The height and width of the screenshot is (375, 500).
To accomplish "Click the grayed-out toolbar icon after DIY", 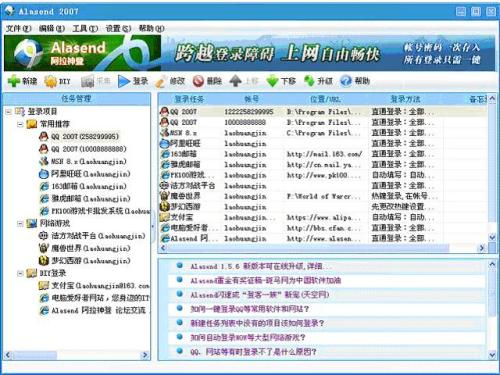I will [x=88, y=81].
